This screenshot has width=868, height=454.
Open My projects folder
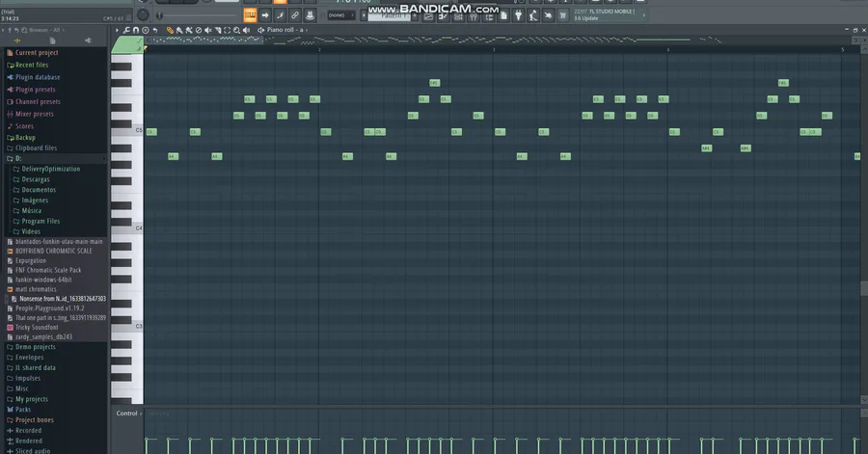pyautogui.click(x=32, y=399)
